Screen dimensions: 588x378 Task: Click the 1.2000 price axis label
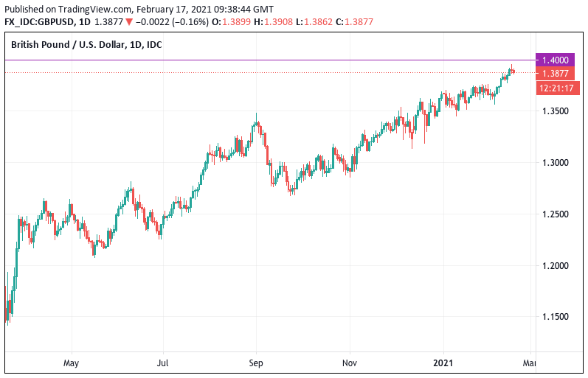(554, 265)
